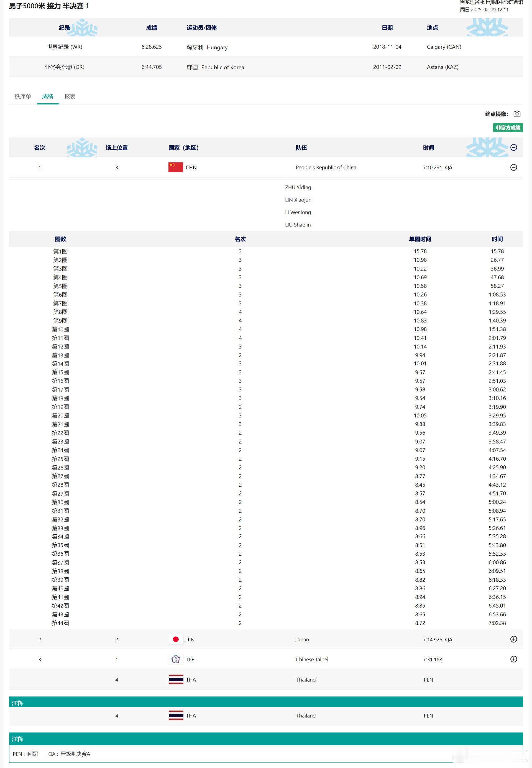Open the 报表 tab
This screenshot has width=532, height=768.
click(x=70, y=96)
